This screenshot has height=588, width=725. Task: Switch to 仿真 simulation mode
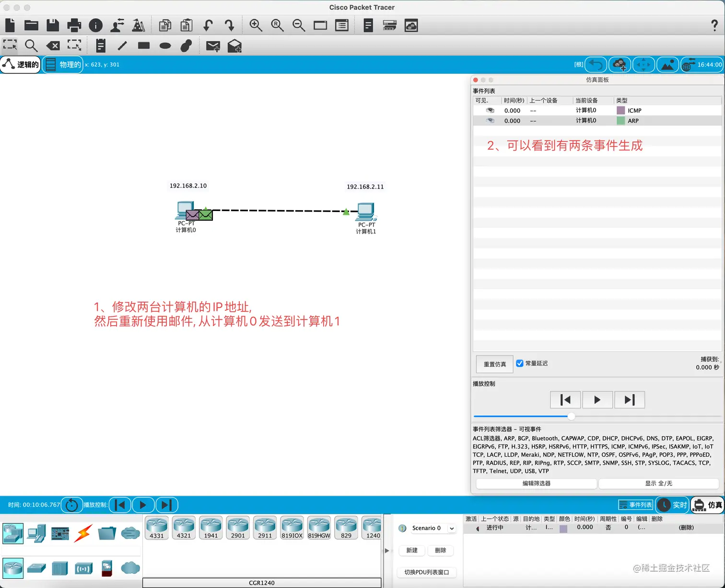coord(708,505)
